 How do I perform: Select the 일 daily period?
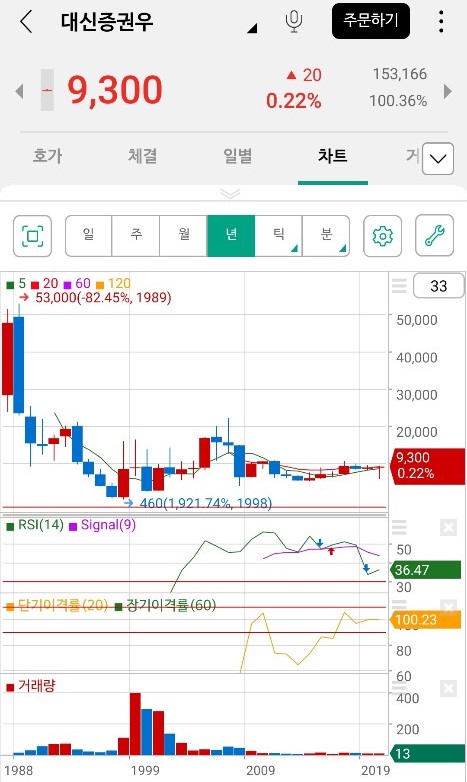pos(88,236)
